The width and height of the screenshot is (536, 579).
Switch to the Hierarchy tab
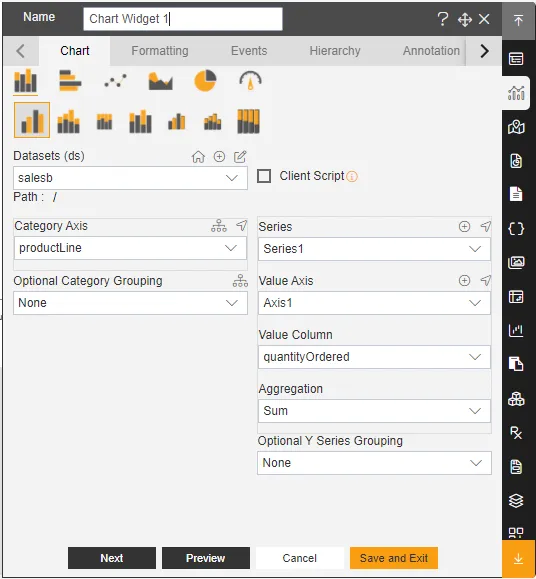[x=335, y=51]
